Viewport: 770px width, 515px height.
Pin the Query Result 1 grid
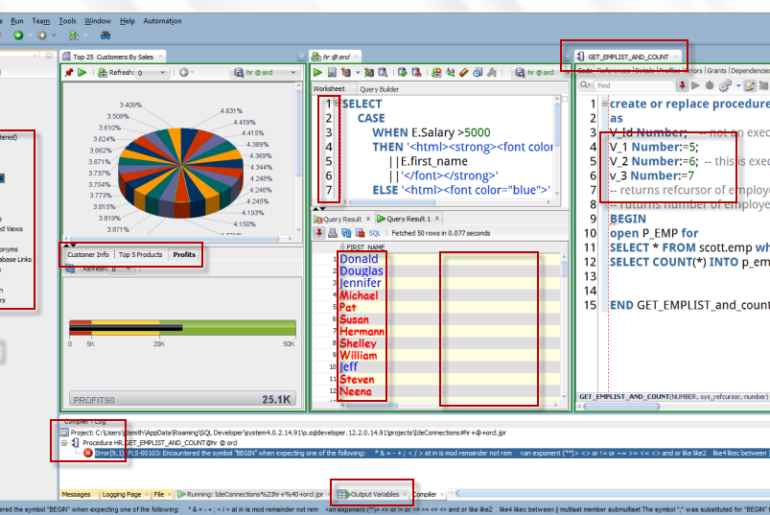click(x=319, y=233)
